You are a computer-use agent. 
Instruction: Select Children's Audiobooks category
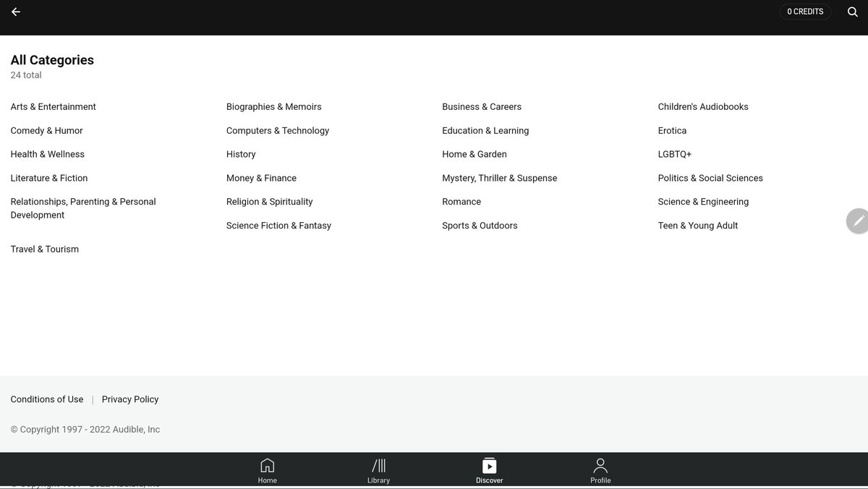coord(703,107)
